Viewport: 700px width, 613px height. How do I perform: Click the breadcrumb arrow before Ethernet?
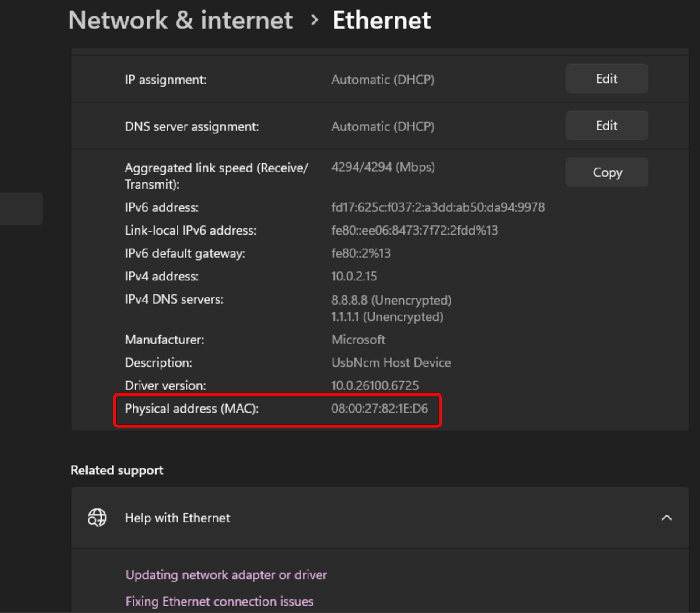coord(314,20)
